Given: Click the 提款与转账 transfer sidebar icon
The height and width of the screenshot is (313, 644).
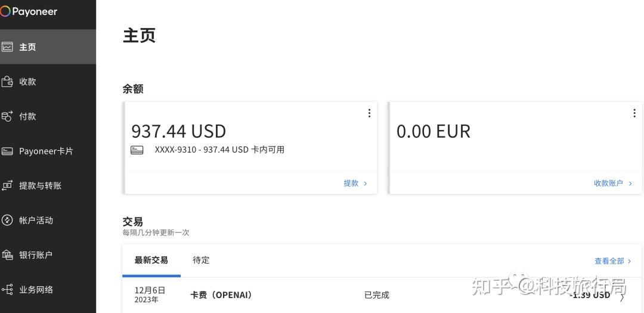Looking at the screenshot, I should (x=7, y=185).
